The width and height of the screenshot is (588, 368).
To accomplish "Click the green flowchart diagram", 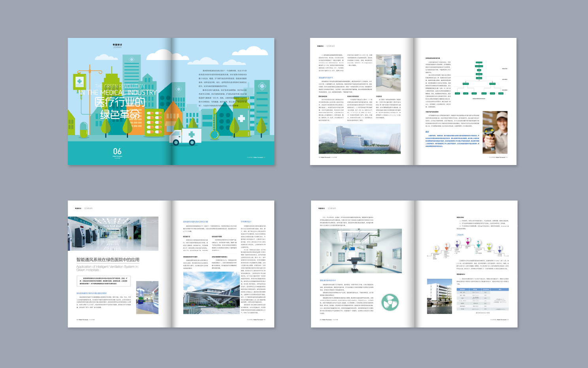I will click(x=480, y=78).
